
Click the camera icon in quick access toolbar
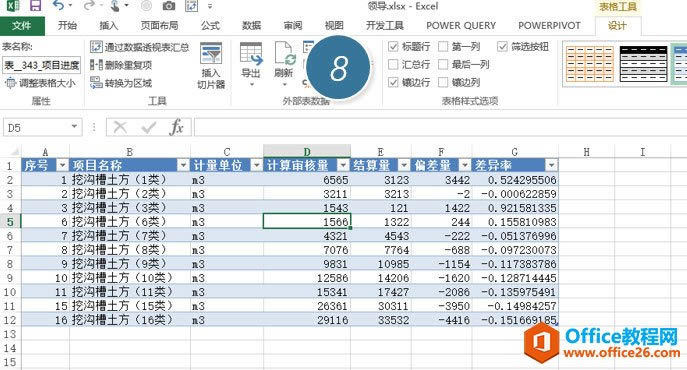pos(169,6)
